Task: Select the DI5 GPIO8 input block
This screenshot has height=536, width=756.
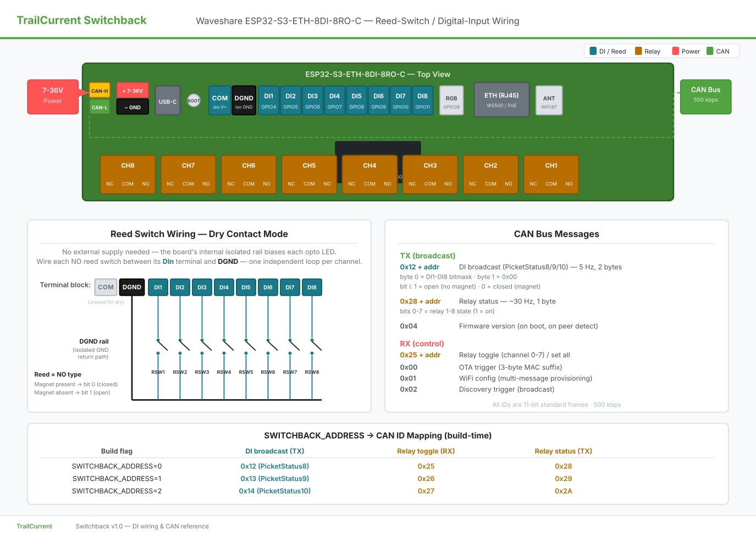Action: coord(357,100)
